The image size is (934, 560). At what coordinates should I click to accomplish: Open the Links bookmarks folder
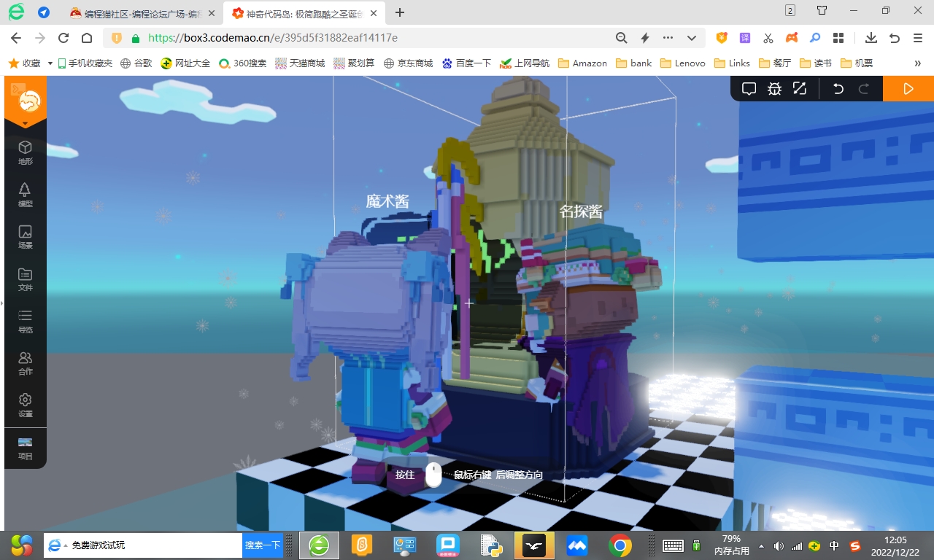pyautogui.click(x=732, y=63)
